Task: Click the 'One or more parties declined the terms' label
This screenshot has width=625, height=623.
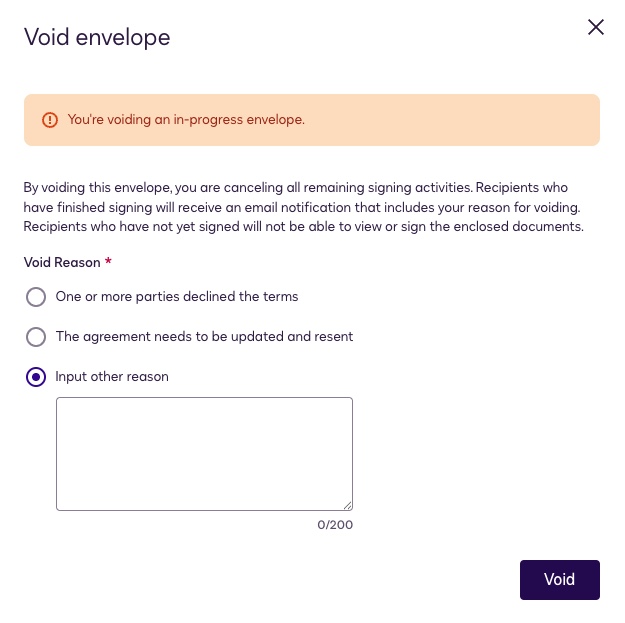Action: [177, 297]
